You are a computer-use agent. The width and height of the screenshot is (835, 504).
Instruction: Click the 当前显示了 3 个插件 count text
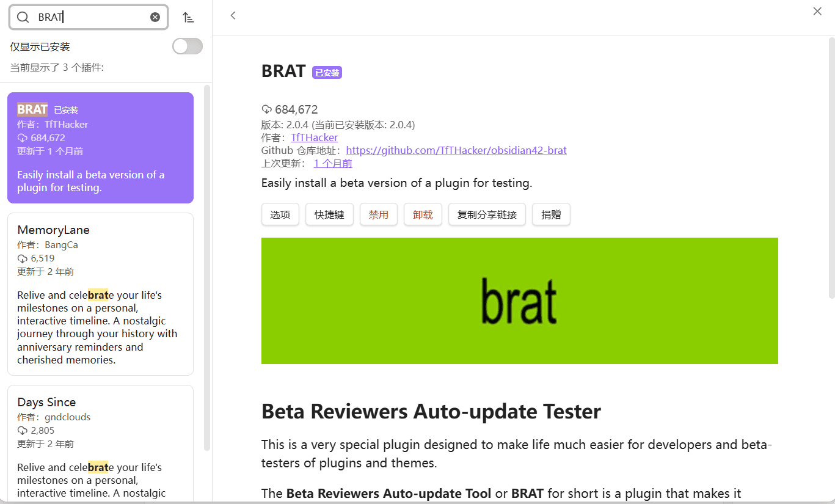[57, 68]
